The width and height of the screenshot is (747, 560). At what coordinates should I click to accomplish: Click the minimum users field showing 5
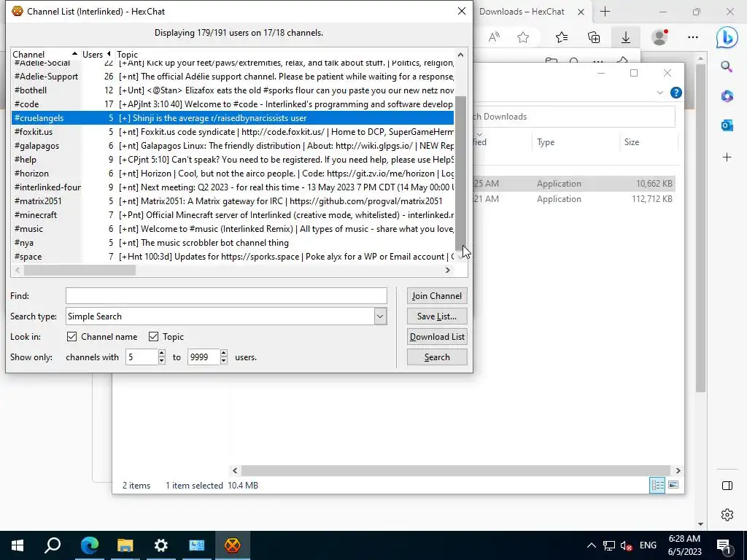tap(142, 357)
